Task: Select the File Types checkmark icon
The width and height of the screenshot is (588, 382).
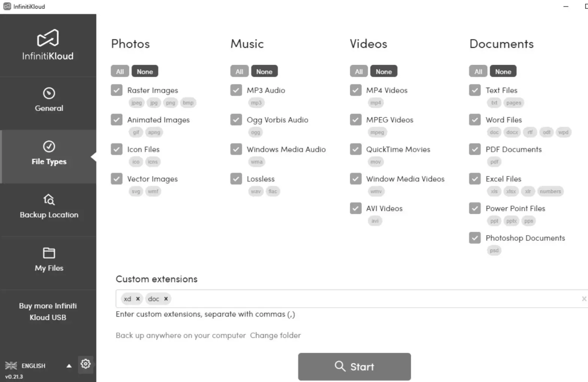Action: point(49,146)
